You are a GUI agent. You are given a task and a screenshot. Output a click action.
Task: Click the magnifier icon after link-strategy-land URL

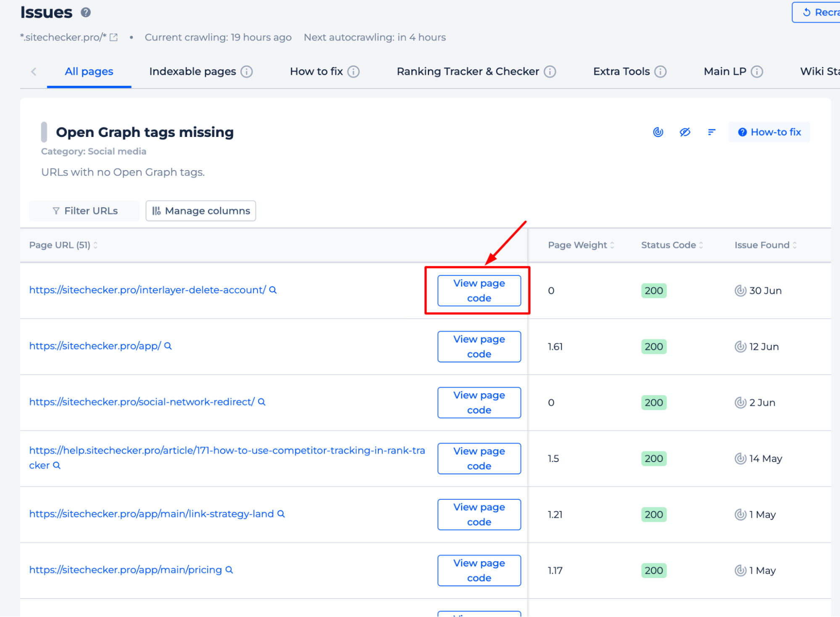(281, 514)
